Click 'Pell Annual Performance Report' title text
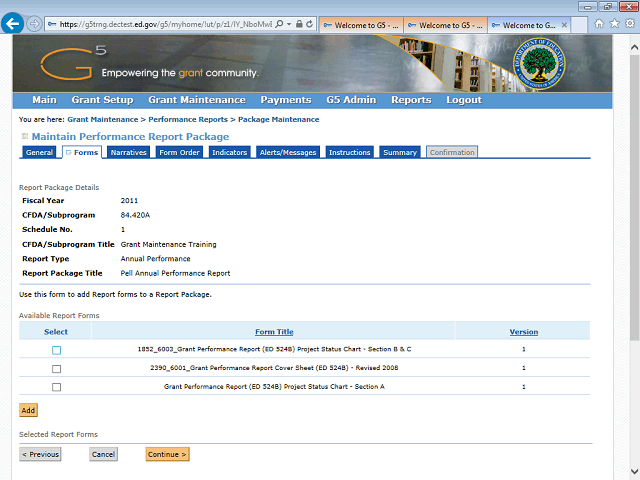The width and height of the screenshot is (640, 480). pos(175,273)
